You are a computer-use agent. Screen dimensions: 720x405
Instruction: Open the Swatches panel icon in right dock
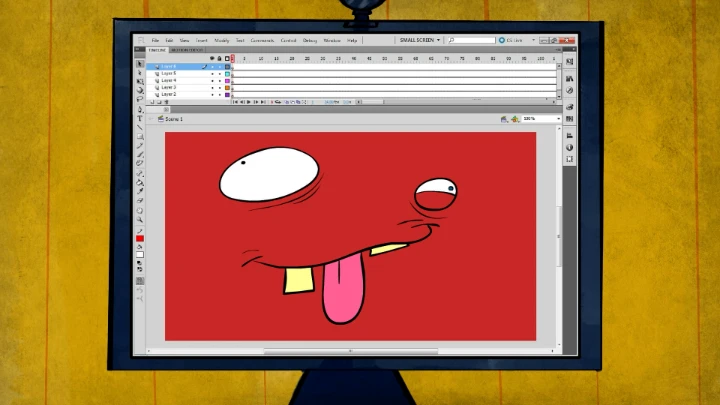[570, 119]
